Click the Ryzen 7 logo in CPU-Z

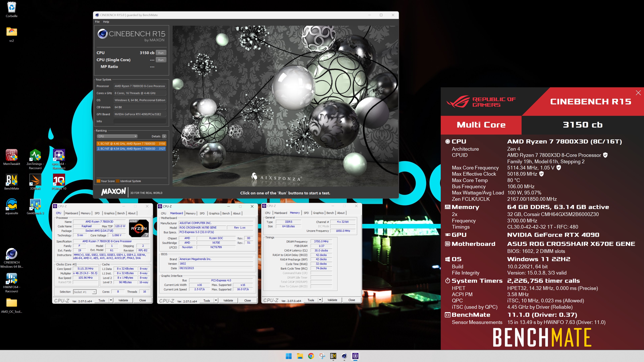point(139,228)
